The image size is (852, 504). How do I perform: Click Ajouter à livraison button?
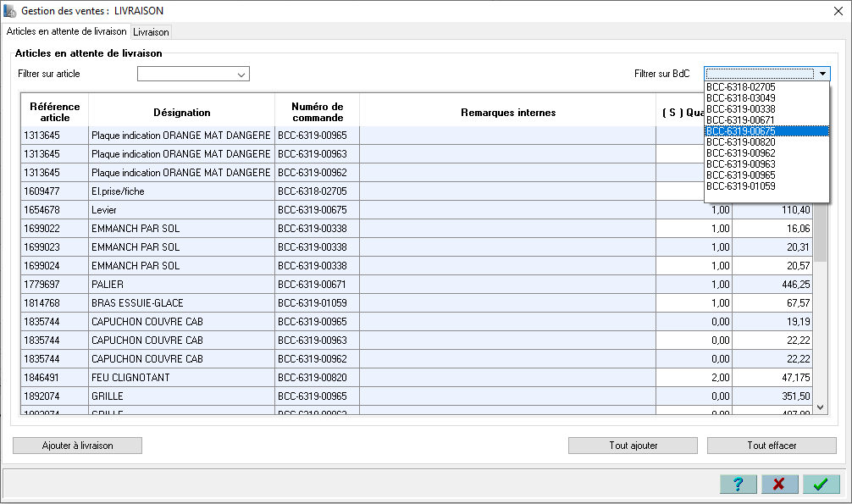coord(78,446)
